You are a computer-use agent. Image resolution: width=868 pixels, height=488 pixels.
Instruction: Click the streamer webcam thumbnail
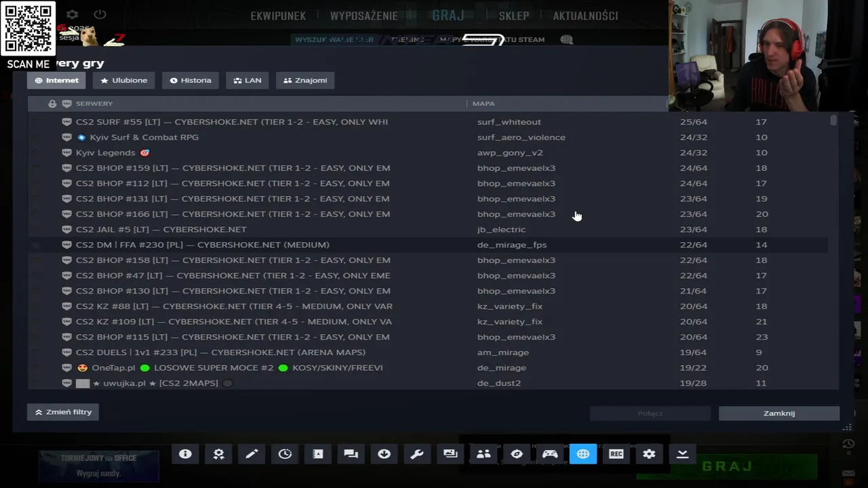click(x=768, y=56)
